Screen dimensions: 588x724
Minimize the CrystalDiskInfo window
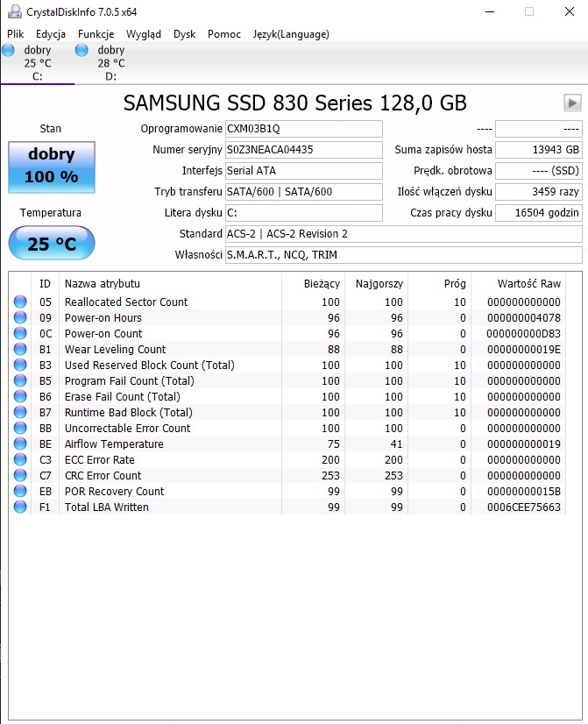pos(490,11)
